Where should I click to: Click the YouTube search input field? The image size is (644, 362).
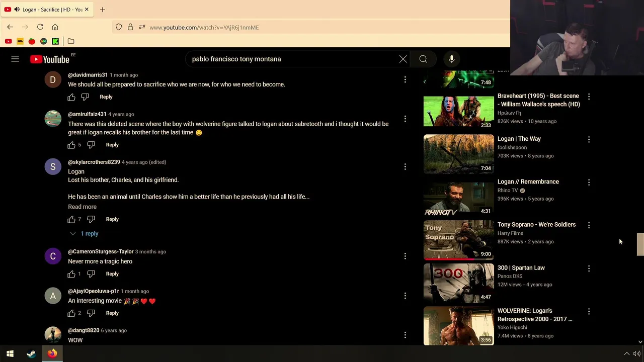point(292,59)
